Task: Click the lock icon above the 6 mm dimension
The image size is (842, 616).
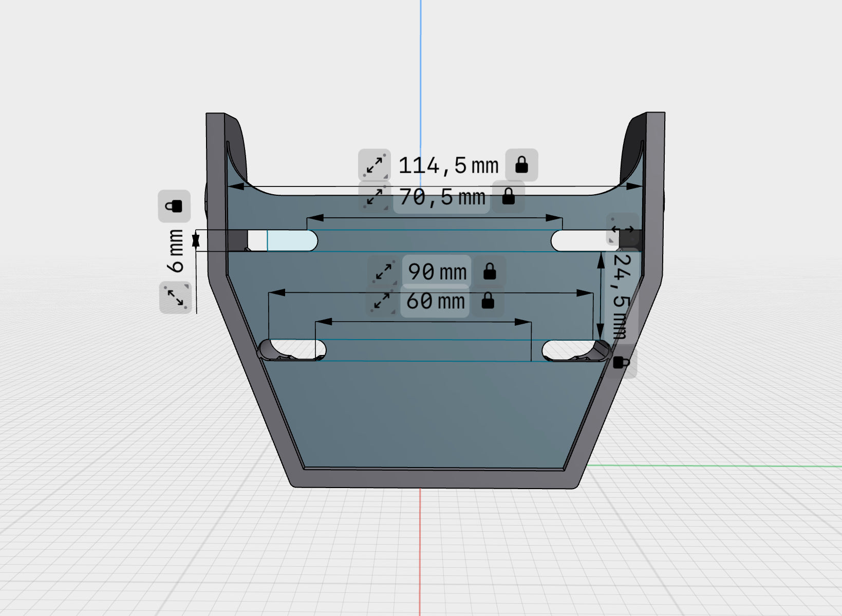Action: click(x=174, y=206)
